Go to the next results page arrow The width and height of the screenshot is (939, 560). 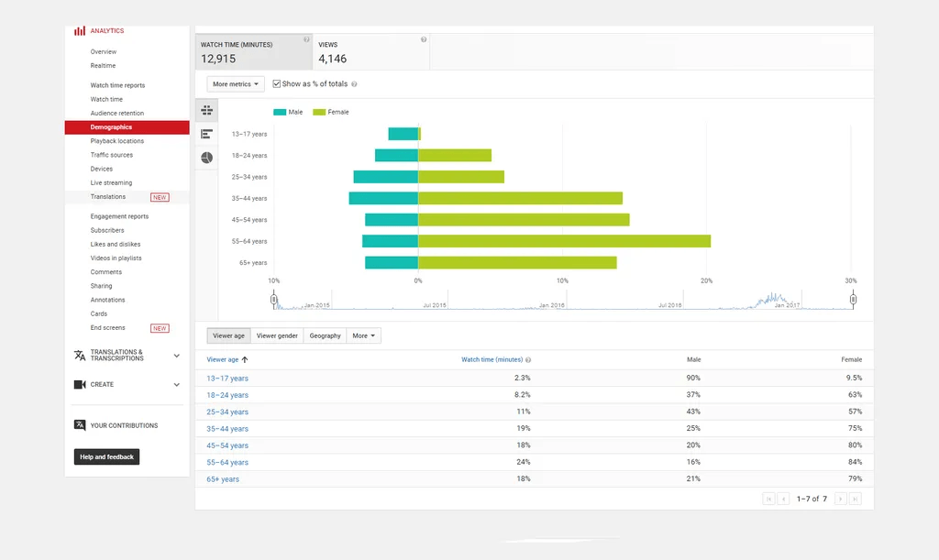(x=840, y=499)
